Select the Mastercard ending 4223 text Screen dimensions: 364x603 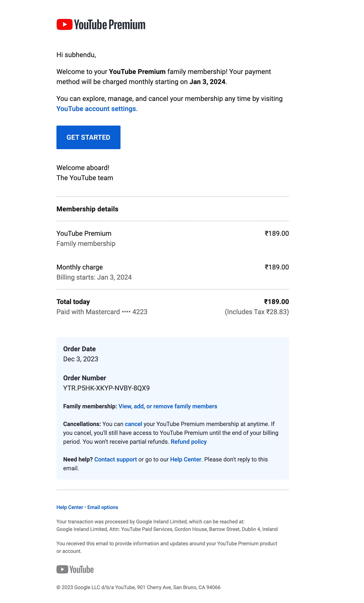102,312
